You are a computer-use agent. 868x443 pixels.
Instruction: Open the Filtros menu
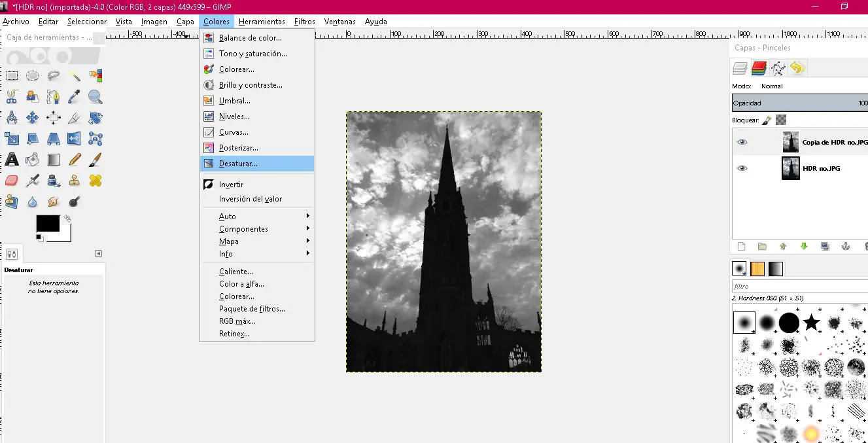click(x=304, y=22)
